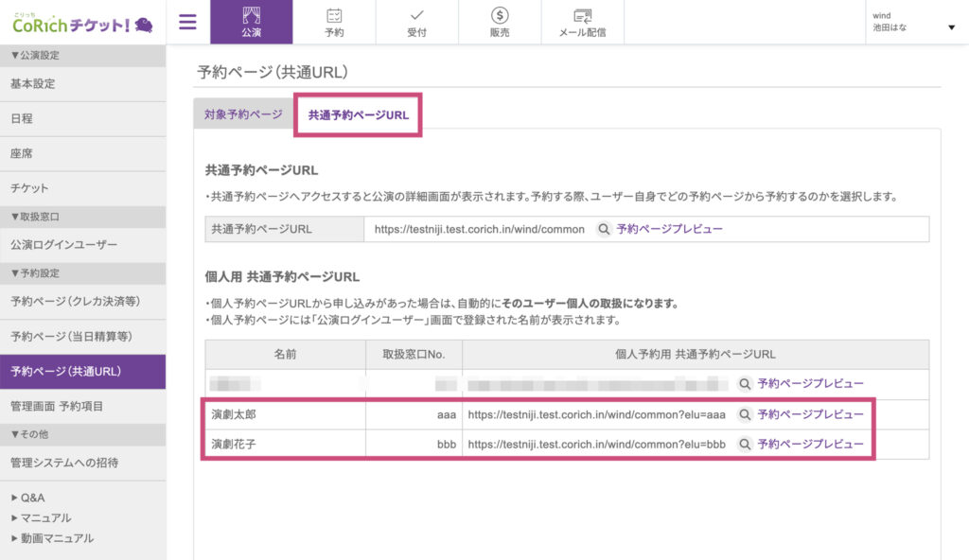969x560 pixels.
Task: Open 予約ページプレビュー link for 演劇花子
Action: tap(810, 445)
